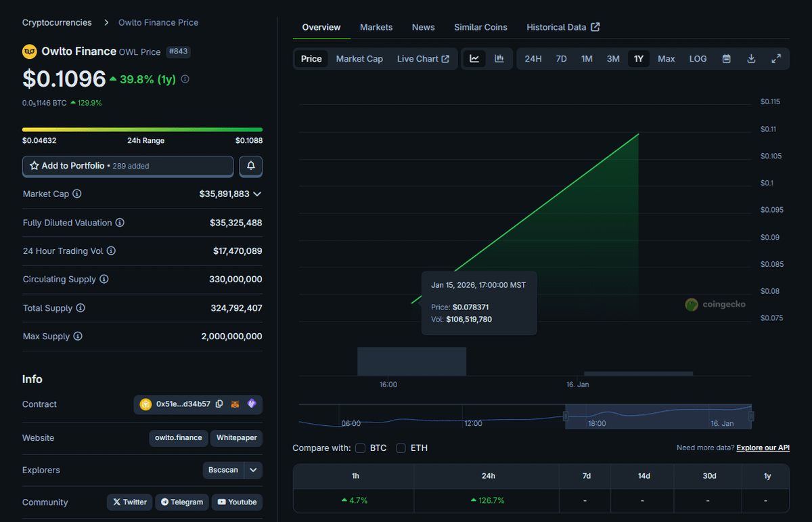
Task: Select the 24H time range
Action: pos(533,59)
